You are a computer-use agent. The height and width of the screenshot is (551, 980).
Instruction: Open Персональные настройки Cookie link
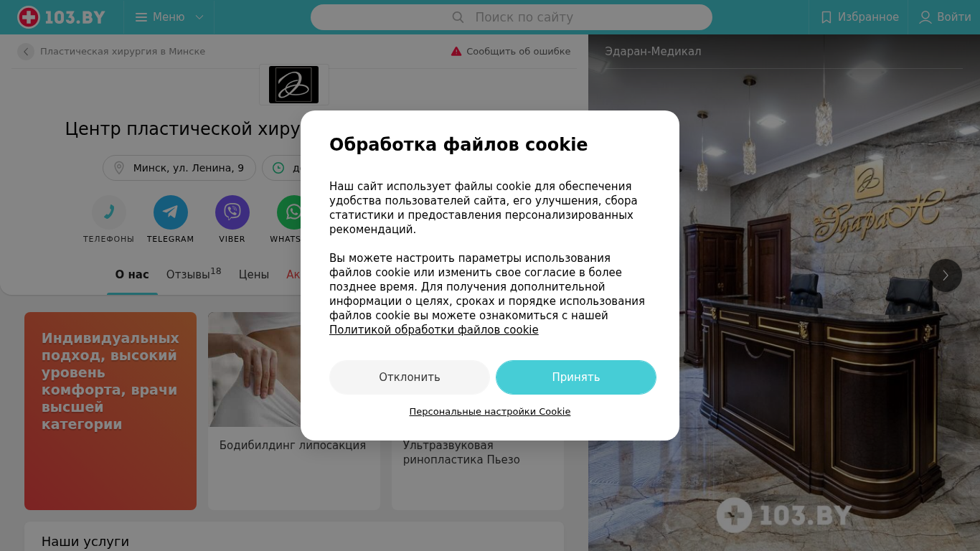point(490,412)
